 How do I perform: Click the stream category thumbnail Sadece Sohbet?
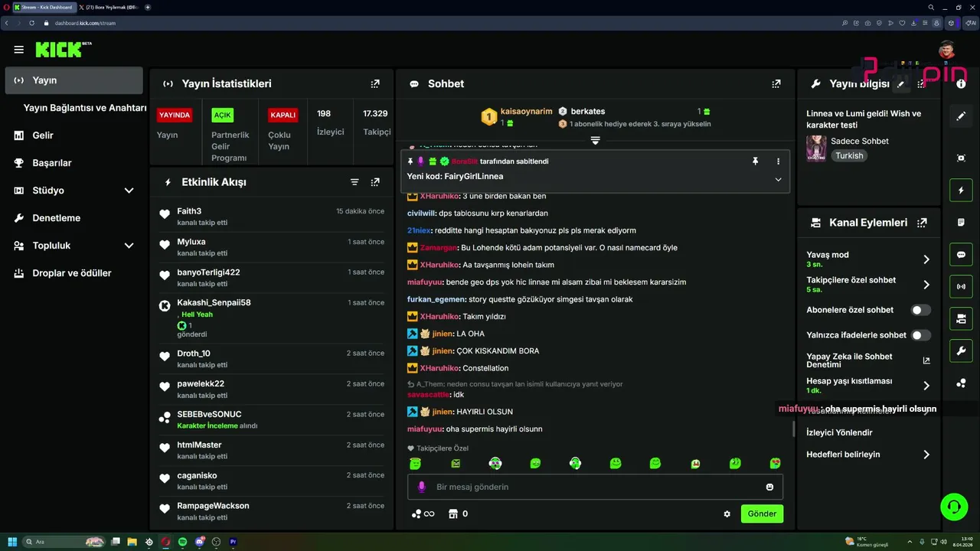(816, 148)
